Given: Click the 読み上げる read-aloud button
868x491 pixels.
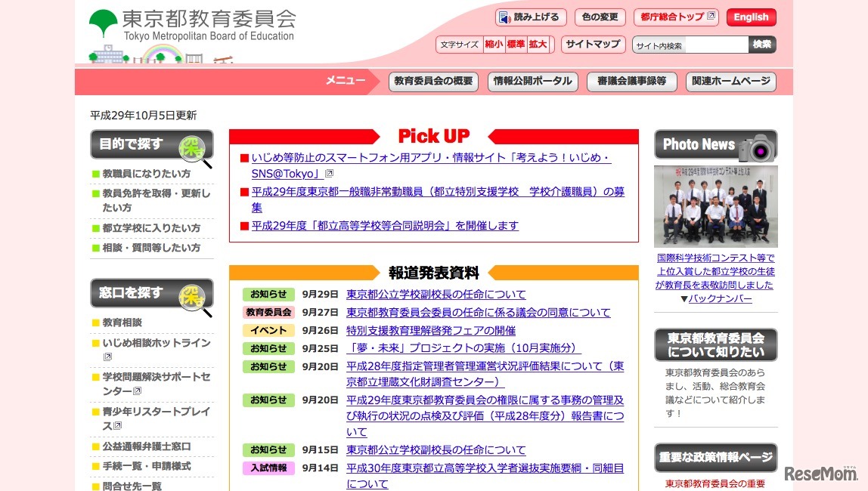Looking at the screenshot, I should 530,17.
